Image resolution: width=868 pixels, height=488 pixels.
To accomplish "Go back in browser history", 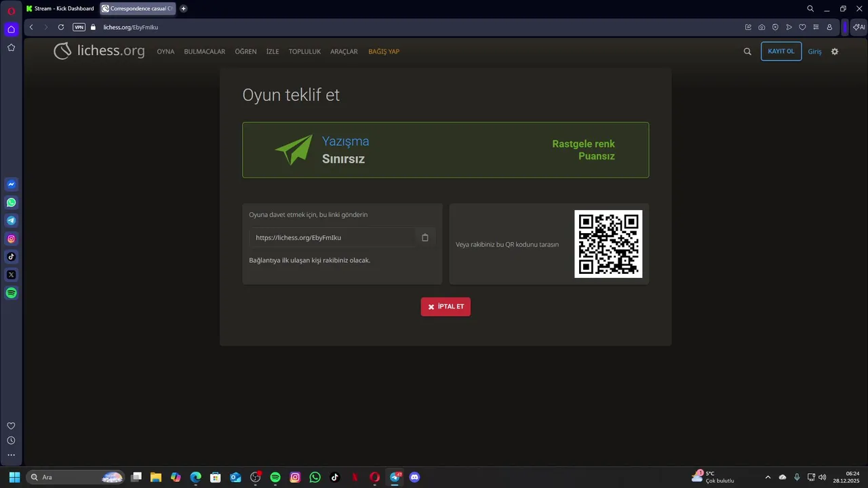I will tap(31, 27).
